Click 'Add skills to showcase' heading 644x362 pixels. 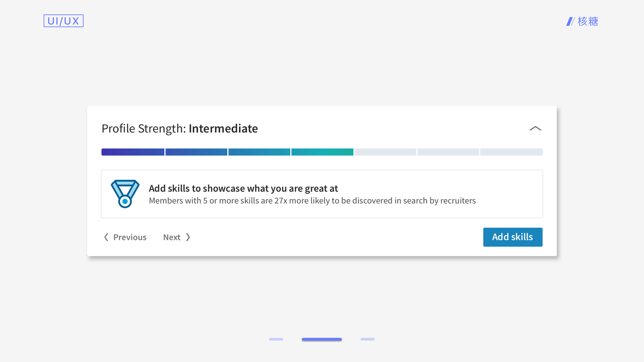[x=243, y=188]
